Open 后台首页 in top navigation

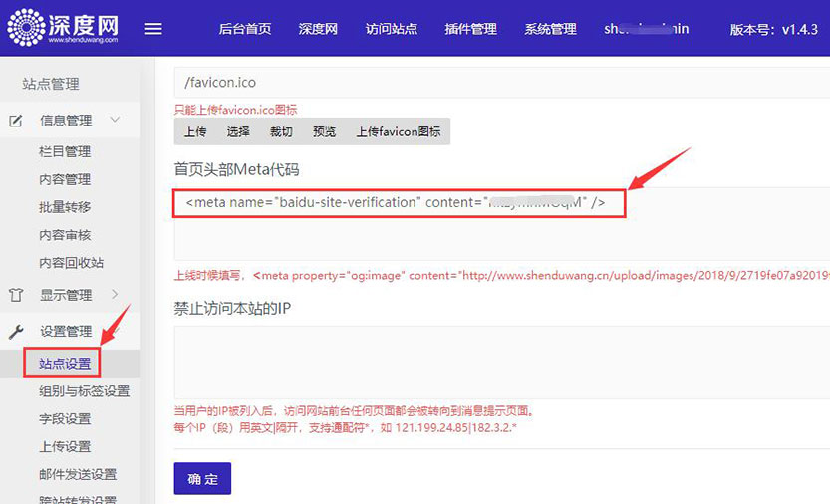(245, 29)
